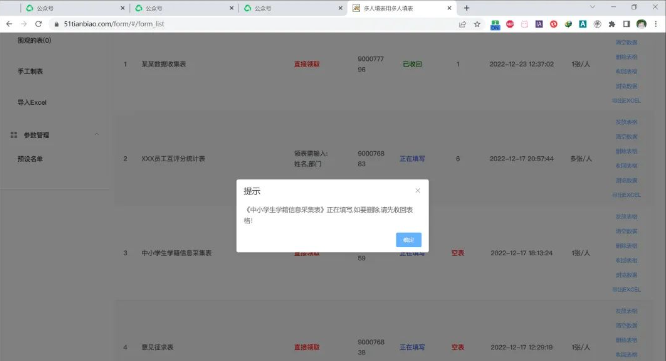Close the third 公众号 tab
This screenshot has width=666, height=361.
(x=340, y=8)
